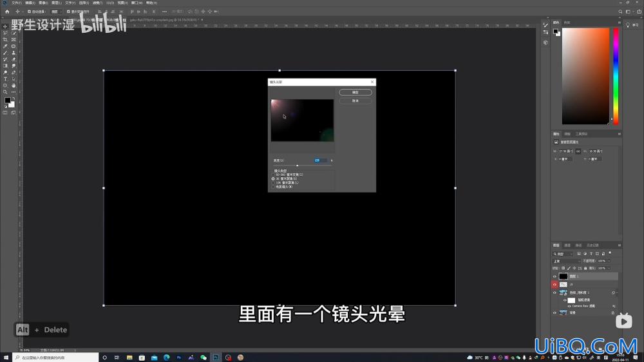Select 35mm Prime lens type
644x362 pixels.
(x=273, y=178)
